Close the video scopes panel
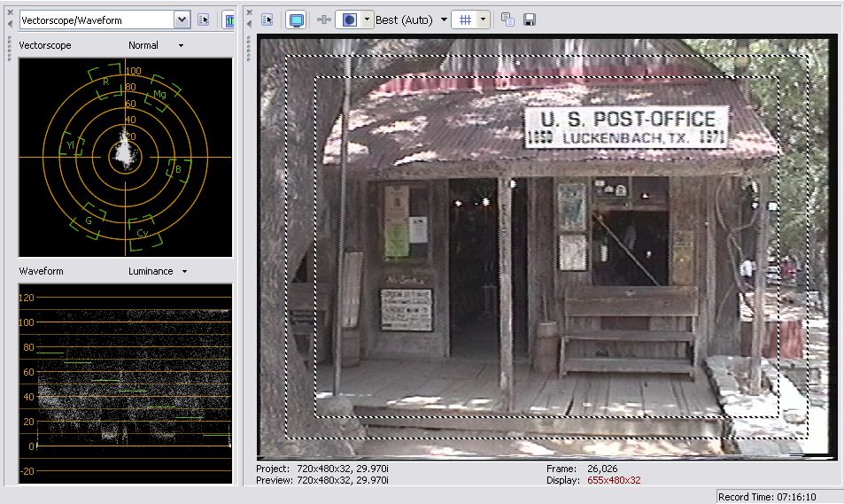Viewport: 844px width, 504px height. click(x=11, y=12)
